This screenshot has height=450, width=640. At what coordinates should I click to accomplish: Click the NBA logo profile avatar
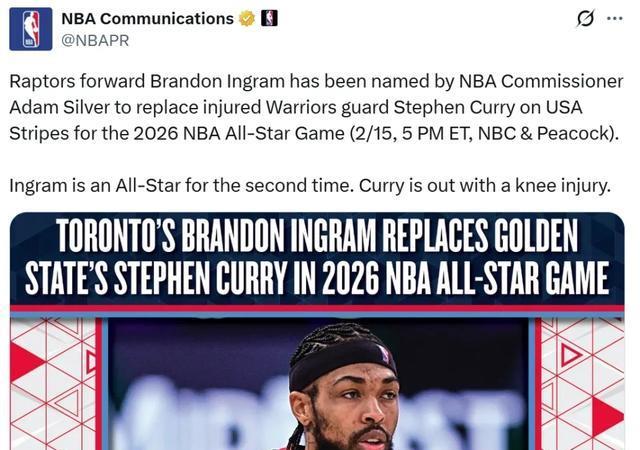[31, 29]
